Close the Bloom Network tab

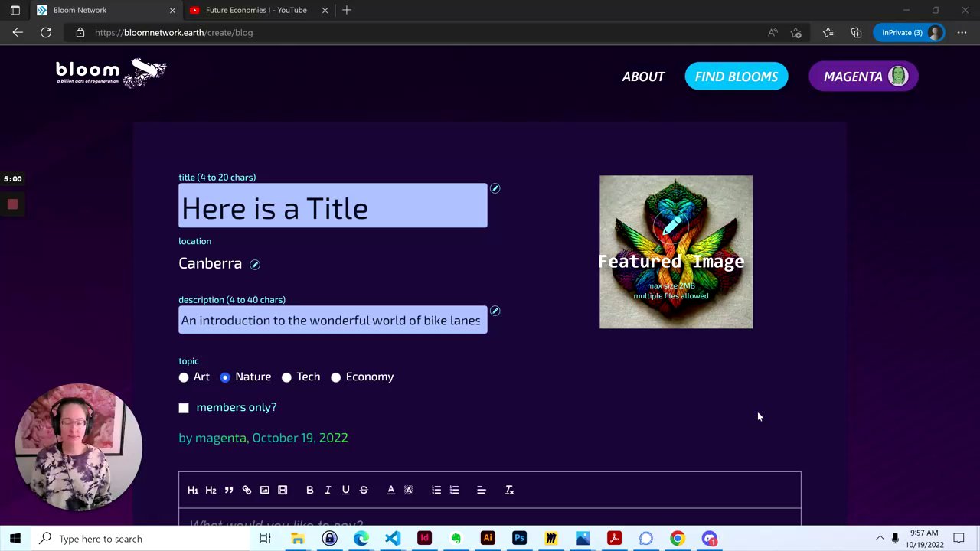(x=172, y=10)
